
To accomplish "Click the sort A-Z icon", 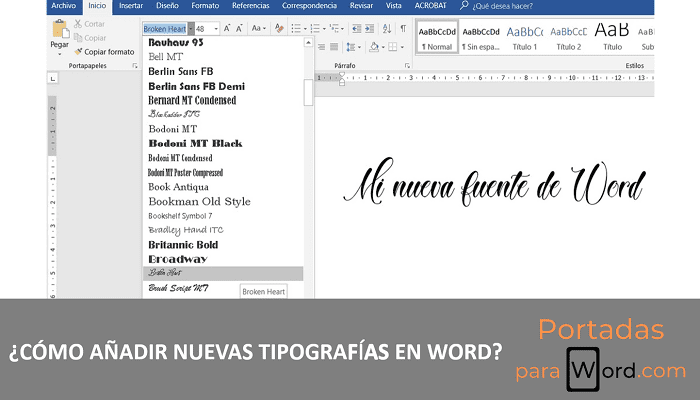I will click(387, 29).
